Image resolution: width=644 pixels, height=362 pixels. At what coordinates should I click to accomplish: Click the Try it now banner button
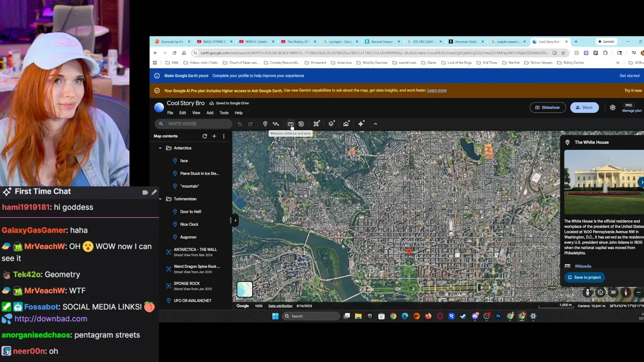coord(633,90)
